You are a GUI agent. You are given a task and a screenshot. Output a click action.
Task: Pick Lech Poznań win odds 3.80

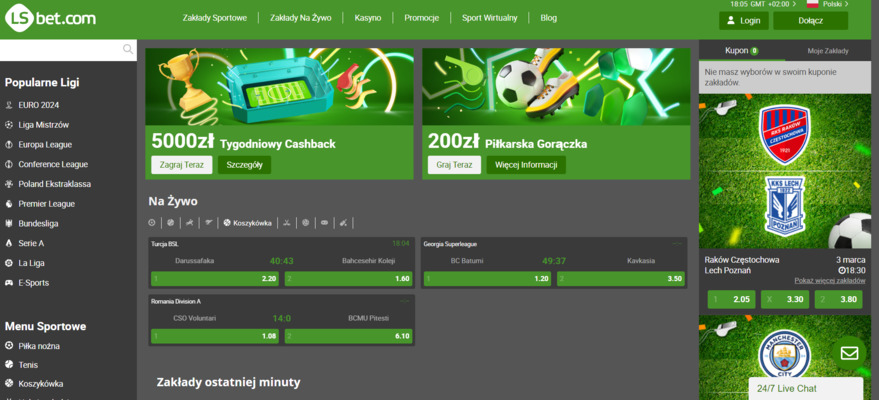point(839,299)
